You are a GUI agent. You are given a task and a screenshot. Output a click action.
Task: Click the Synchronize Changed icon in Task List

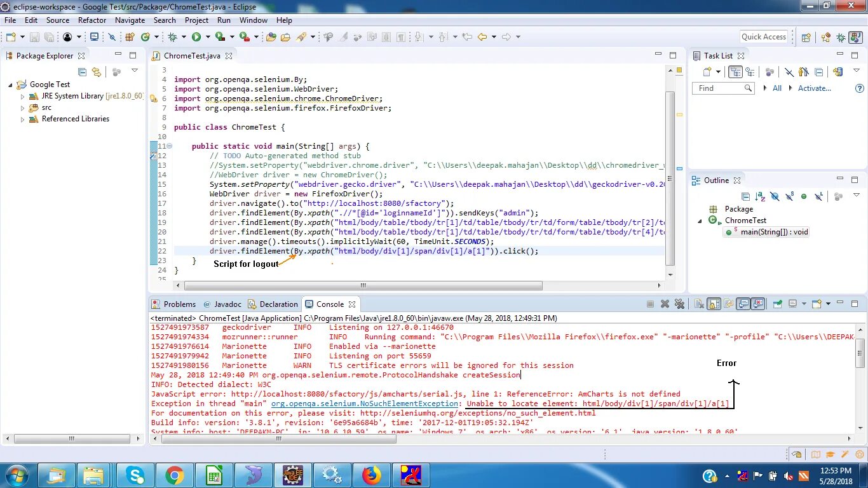837,72
